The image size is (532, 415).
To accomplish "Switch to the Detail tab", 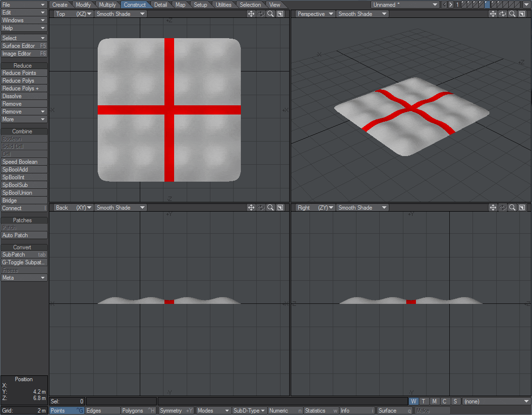I will (161, 5).
